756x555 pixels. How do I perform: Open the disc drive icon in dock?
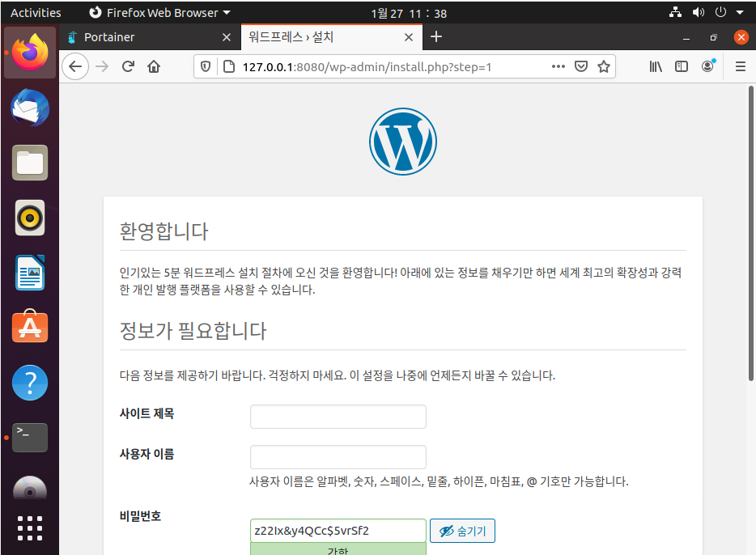coord(30,489)
